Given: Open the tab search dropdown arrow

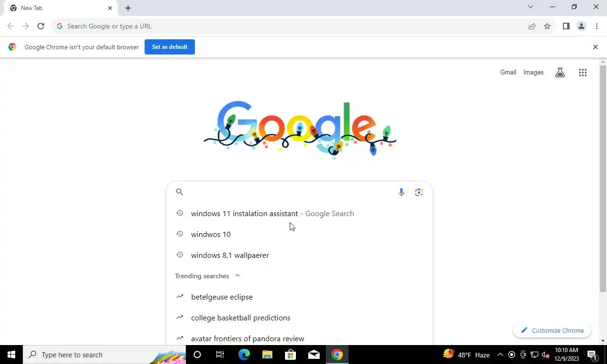Looking at the screenshot, I should (x=531, y=7).
